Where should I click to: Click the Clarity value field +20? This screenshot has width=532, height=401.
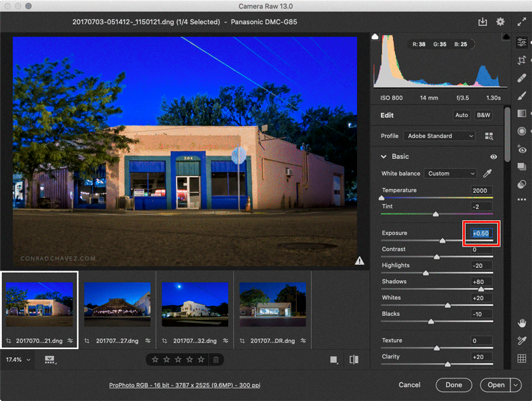pyautogui.click(x=481, y=357)
